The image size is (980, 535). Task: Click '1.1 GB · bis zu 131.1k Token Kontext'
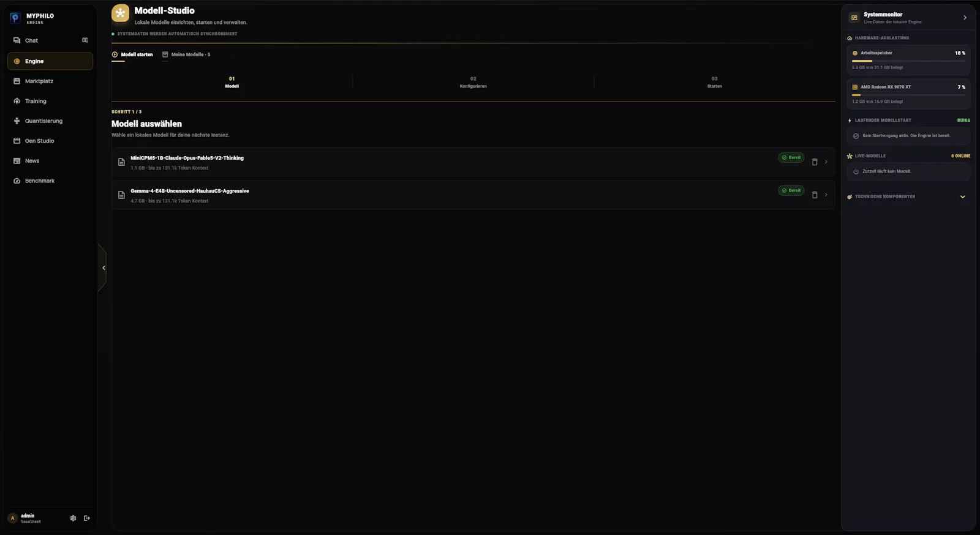coord(170,168)
